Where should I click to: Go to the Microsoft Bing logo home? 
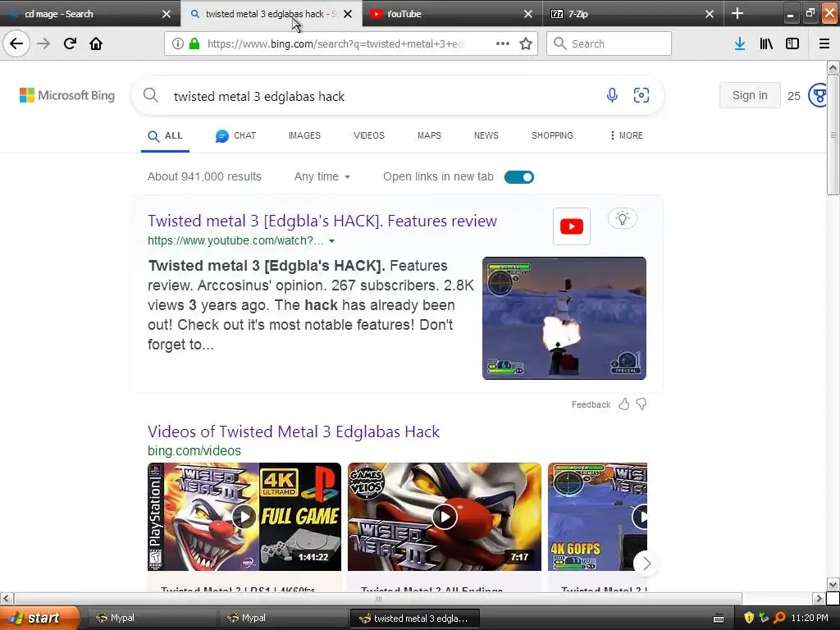point(67,95)
